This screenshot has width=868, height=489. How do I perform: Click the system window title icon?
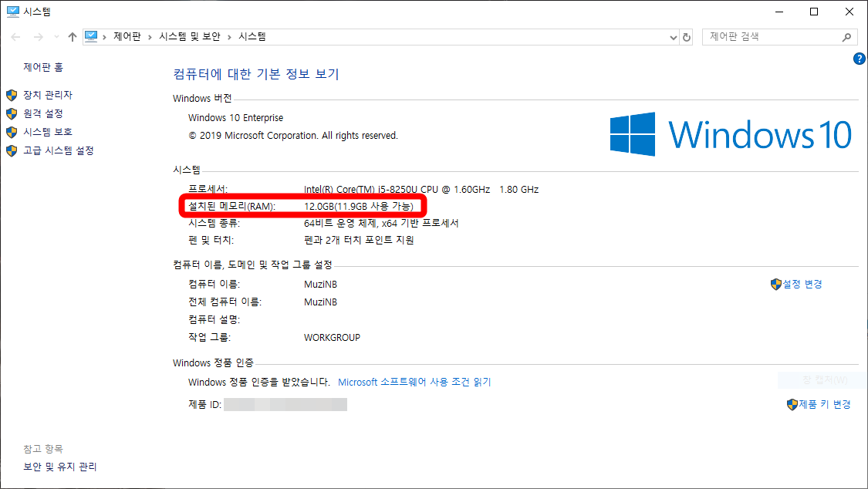pos(13,12)
